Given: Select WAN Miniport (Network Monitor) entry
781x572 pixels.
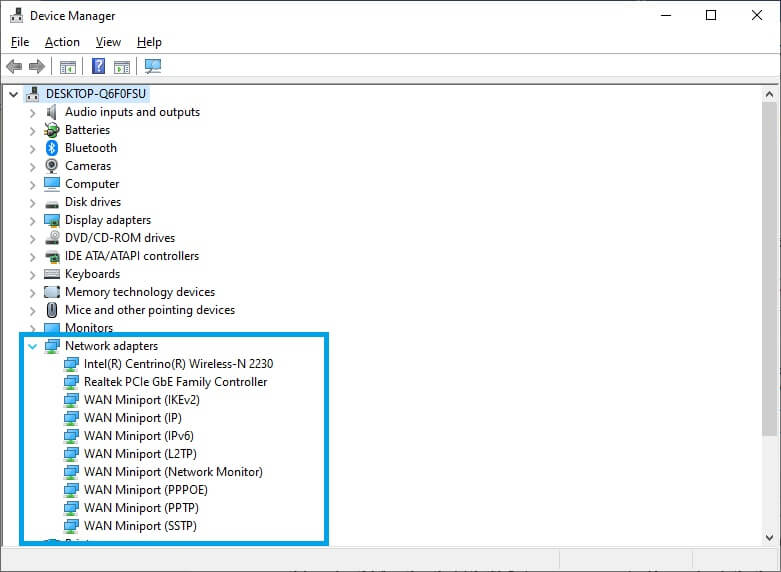Looking at the screenshot, I should click(x=173, y=472).
